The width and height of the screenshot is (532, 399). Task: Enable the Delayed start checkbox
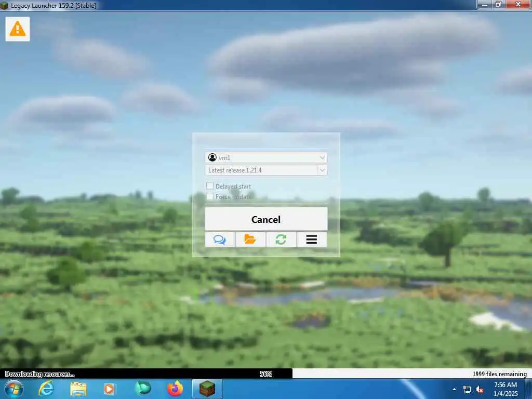coord(210,186)
